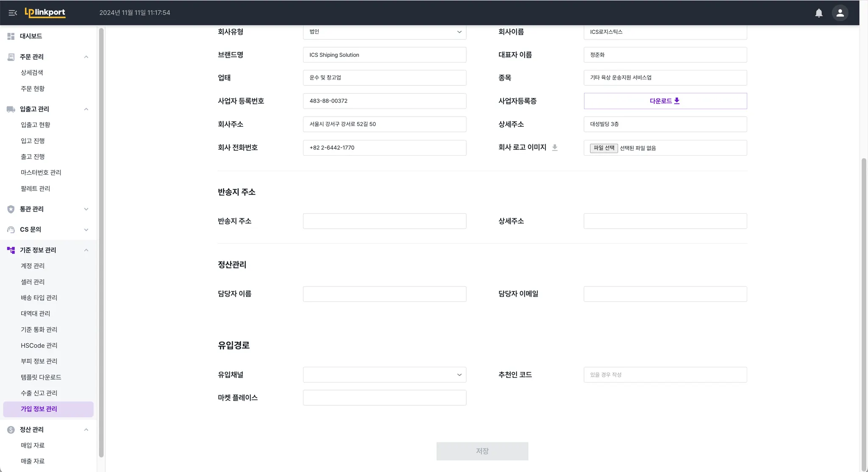Click the dashboard grid icon
868x472 pixels.
click(x=11, y=36)
